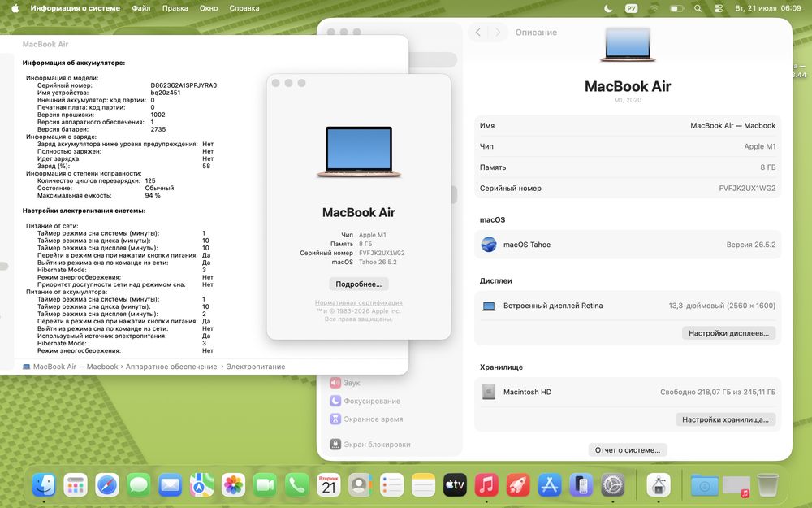Click the Максимальная емкость 94 % value
The height and width of the screenshot is (508, 812).
tap(153, 195)
